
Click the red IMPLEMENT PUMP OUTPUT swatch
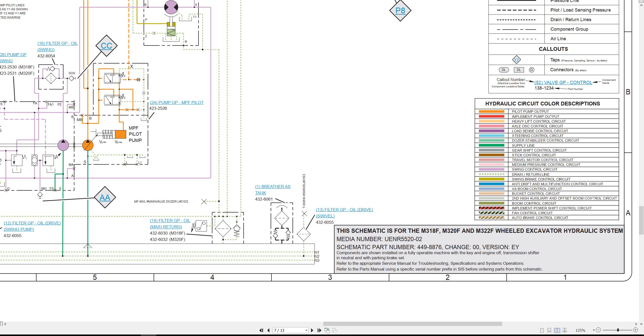tap(492, 117)
